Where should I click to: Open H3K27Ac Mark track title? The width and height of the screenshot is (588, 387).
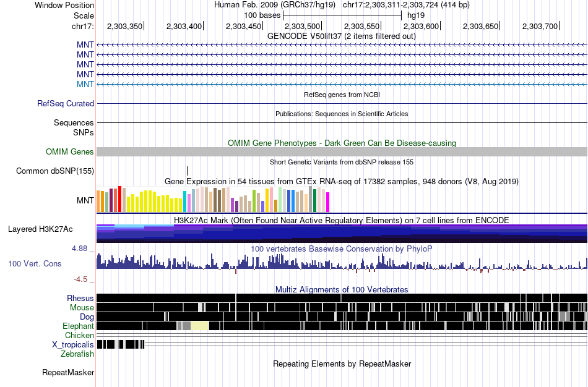[x=342, y=220]
